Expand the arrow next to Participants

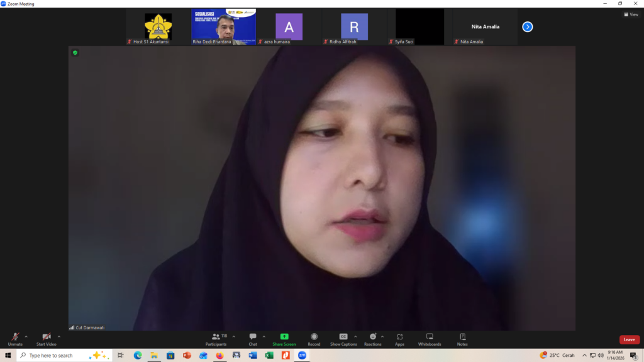point(234,336)
